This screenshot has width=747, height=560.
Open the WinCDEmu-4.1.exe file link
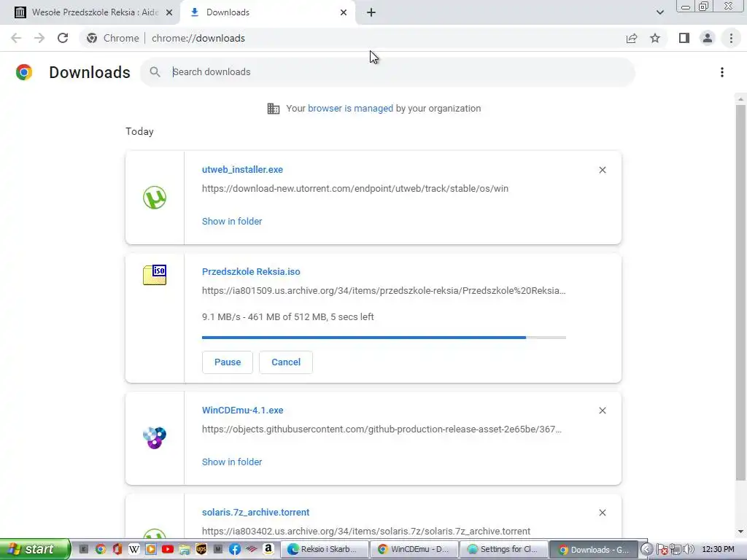click(x=242, y=411)
